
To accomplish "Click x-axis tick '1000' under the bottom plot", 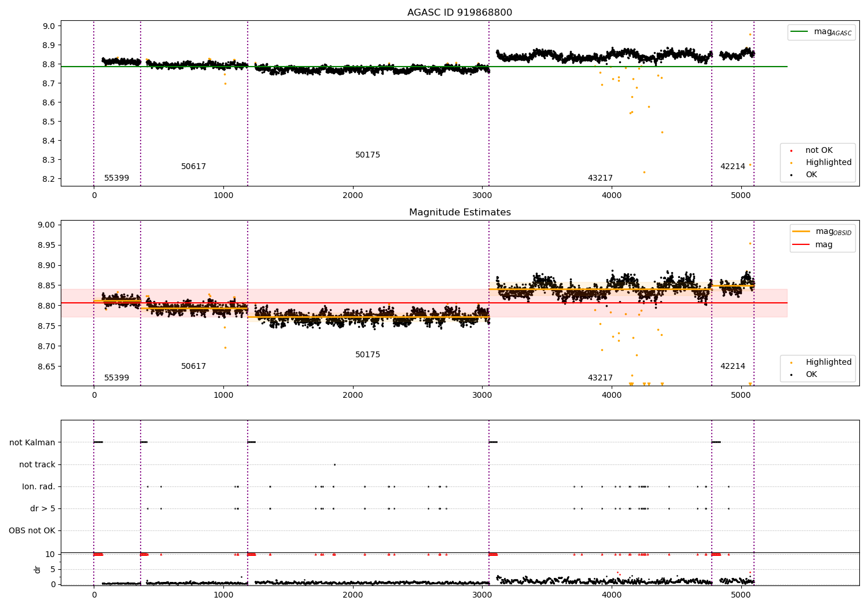I will (x=223, y=595).
